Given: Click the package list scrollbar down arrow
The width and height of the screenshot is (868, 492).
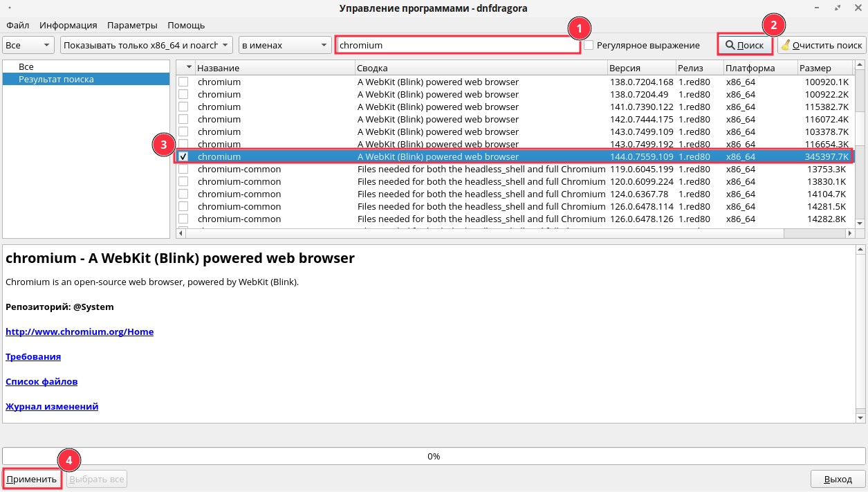Looking at the screenshot, I should pos(860,224).
